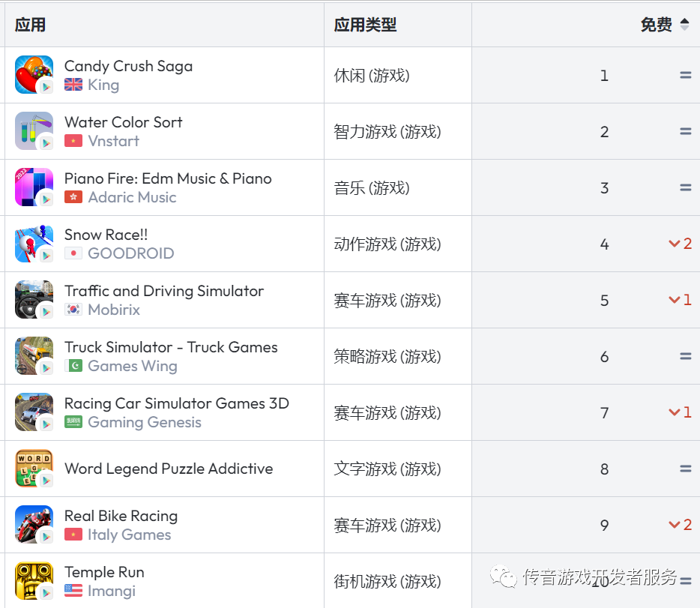Click the down-2 rank change for Snow Race!!
Screen dimensions: 700x608
point(680,244)
